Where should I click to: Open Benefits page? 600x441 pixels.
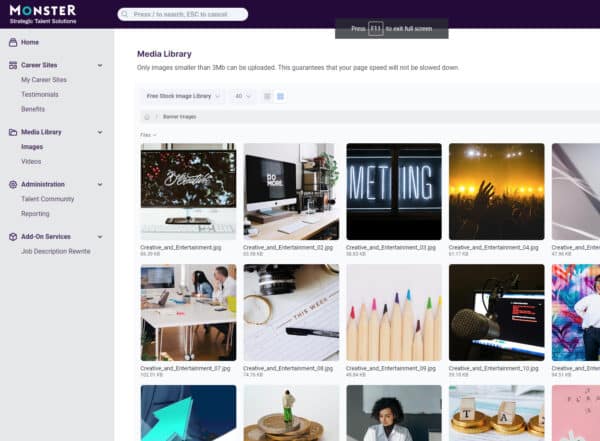coord(33,109)
